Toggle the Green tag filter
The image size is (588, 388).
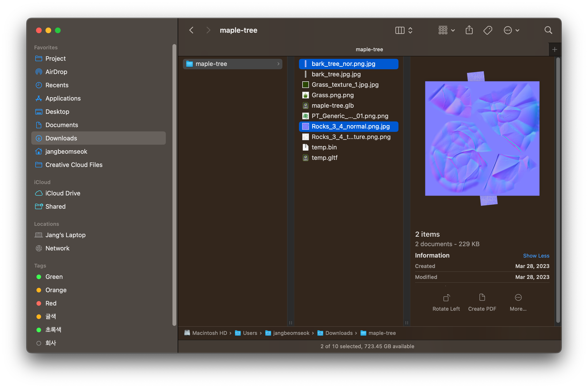click(x=54, y=277)
